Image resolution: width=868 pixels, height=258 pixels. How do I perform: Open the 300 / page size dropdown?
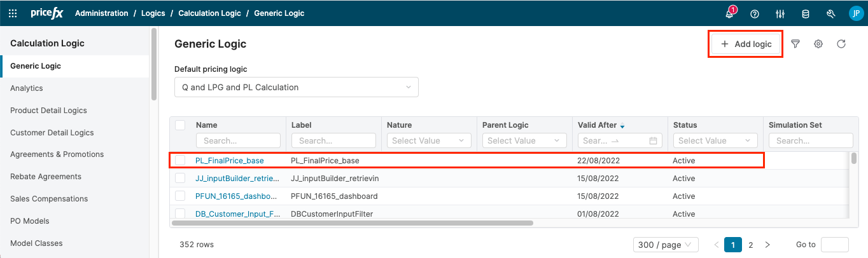666,245
